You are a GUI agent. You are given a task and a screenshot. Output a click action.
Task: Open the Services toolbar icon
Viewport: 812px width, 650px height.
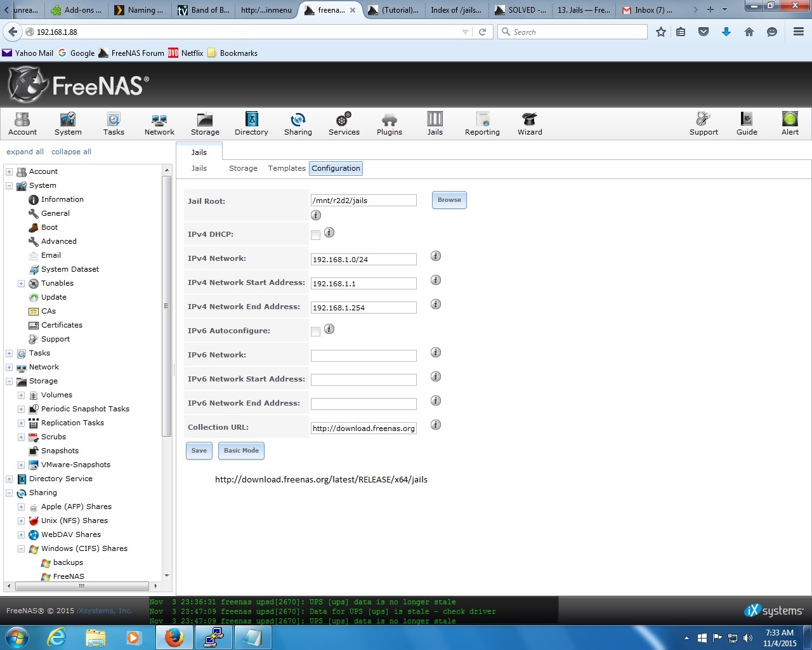click(x=344, y=124)
